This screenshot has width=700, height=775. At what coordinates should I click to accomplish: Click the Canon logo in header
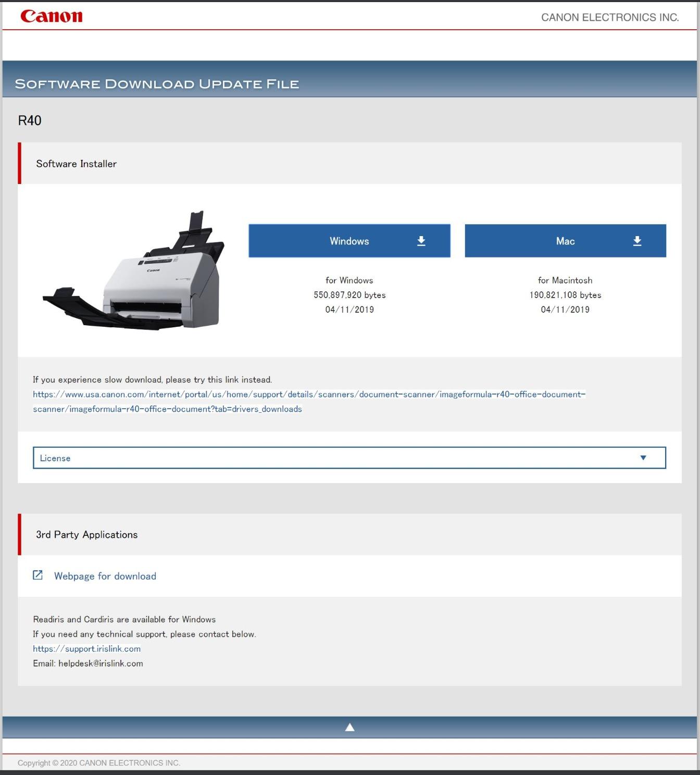51,16
